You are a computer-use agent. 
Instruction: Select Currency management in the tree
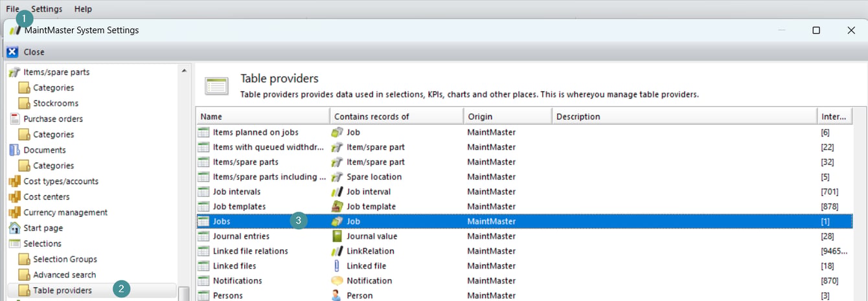pos(65,212)
